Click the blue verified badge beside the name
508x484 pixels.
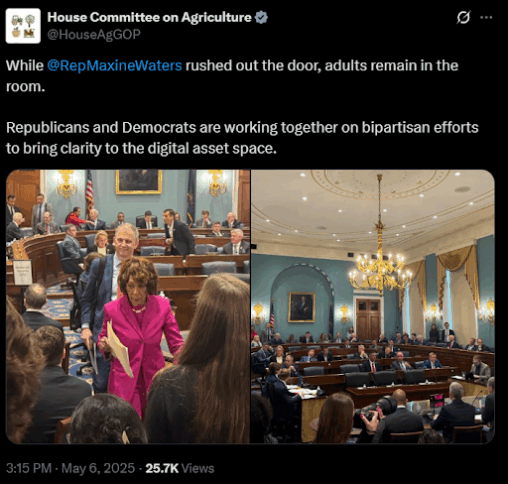pos(261,17)
